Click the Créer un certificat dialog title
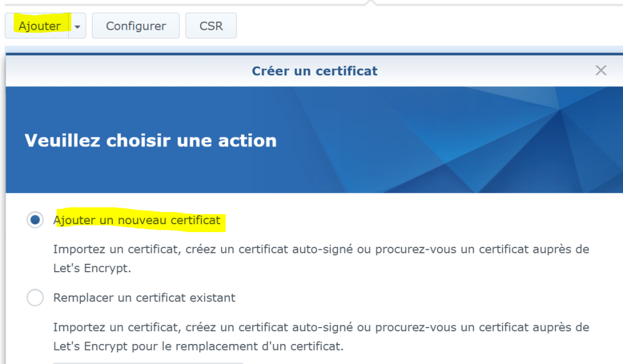623x364 pixels. (315, 71)
